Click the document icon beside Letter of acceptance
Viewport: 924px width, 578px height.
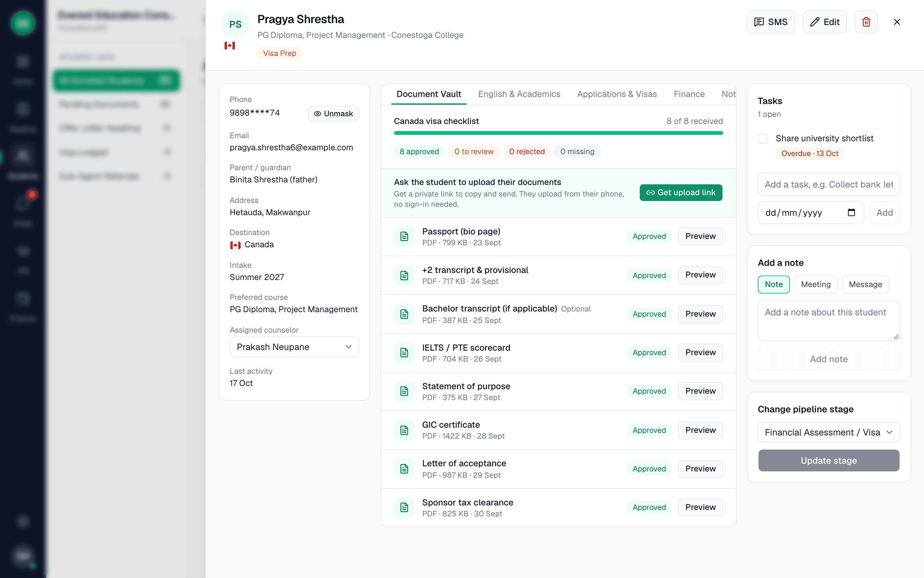(x=404, y=469)
